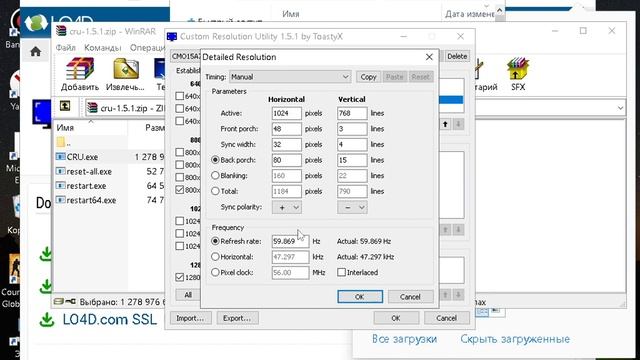Open the vertical Sync polarity dropdown
The image size is (640, 360).
tap(352, 207)
